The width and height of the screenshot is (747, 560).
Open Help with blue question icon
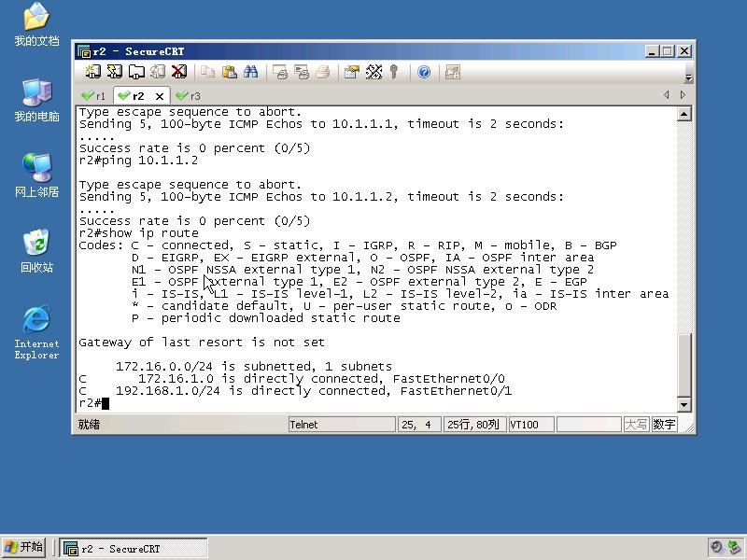424,72
